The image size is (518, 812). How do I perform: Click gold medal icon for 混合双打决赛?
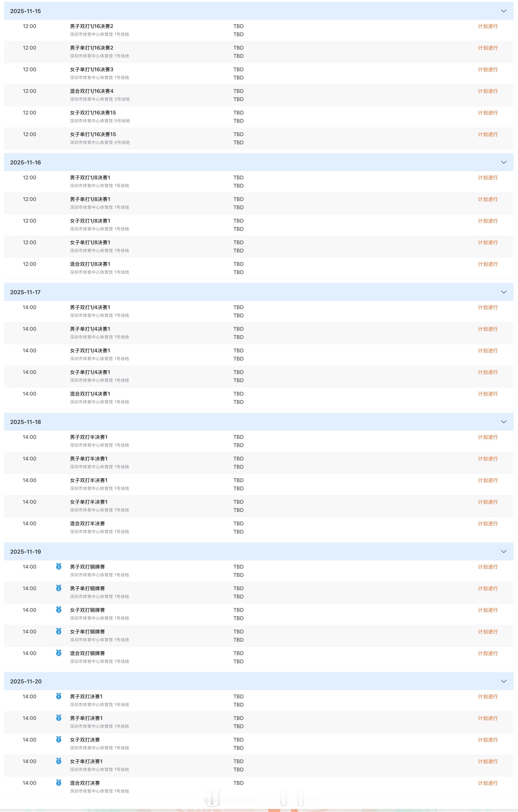click(59, 782)
